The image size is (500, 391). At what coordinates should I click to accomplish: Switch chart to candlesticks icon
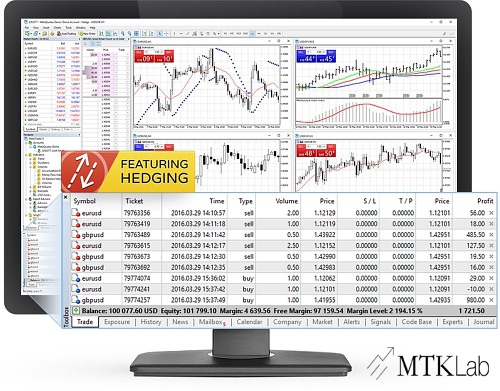108,34
